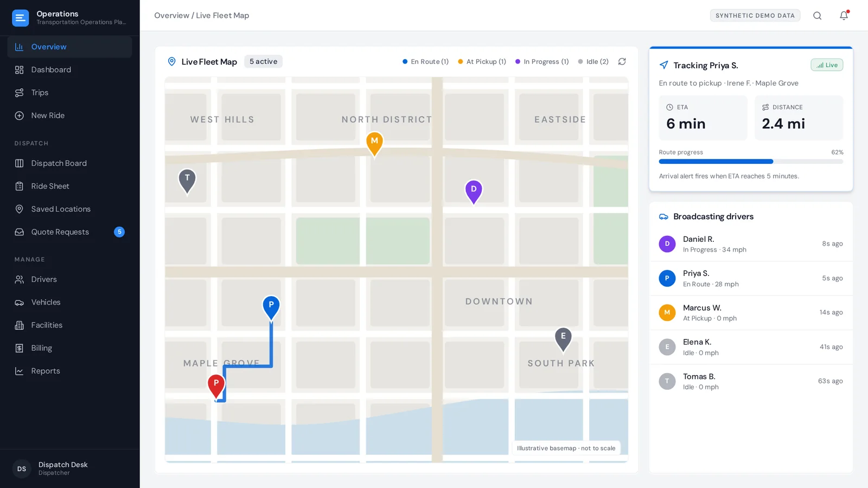The image size is (868, 488).
Task: Click the search magnifier icon
Action: pyautogui.click(x=817, y=16)
